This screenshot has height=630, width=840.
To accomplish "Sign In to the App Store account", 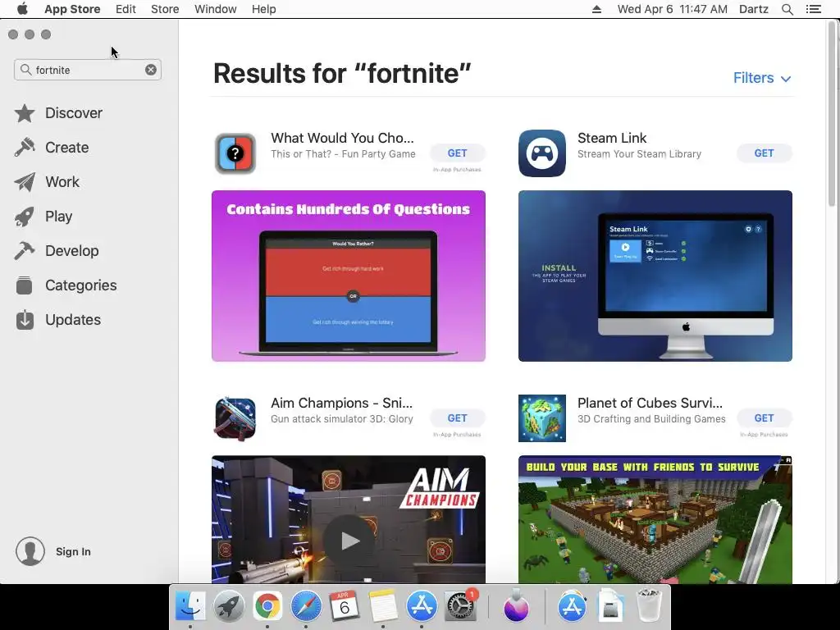I will point(73,552).
